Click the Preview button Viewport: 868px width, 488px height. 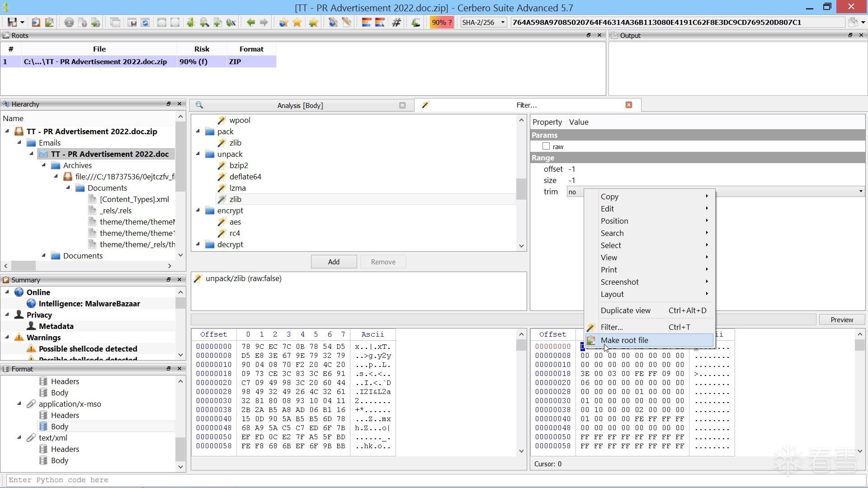click(x=841, y=320)
